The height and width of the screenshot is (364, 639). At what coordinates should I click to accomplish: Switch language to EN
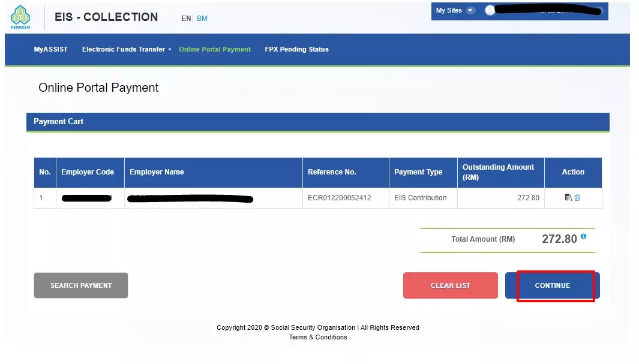186,19
